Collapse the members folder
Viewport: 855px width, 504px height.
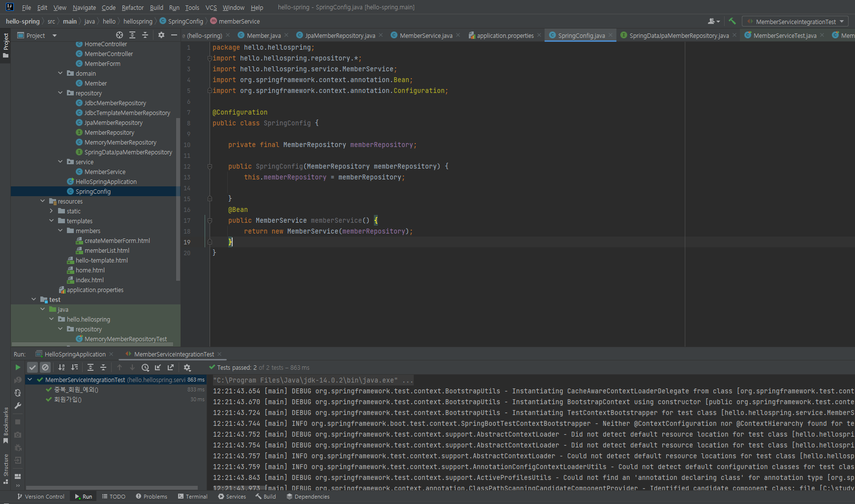[61, 231]
